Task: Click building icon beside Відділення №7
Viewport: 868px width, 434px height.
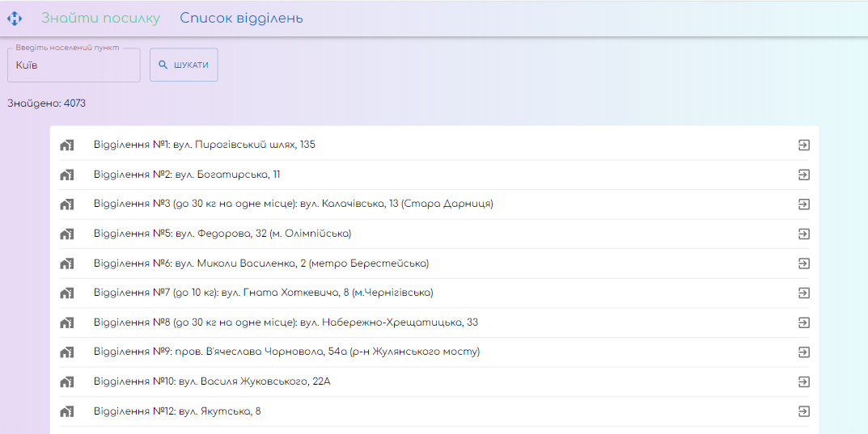Action: pyautogui.click(x=67, y=293)
